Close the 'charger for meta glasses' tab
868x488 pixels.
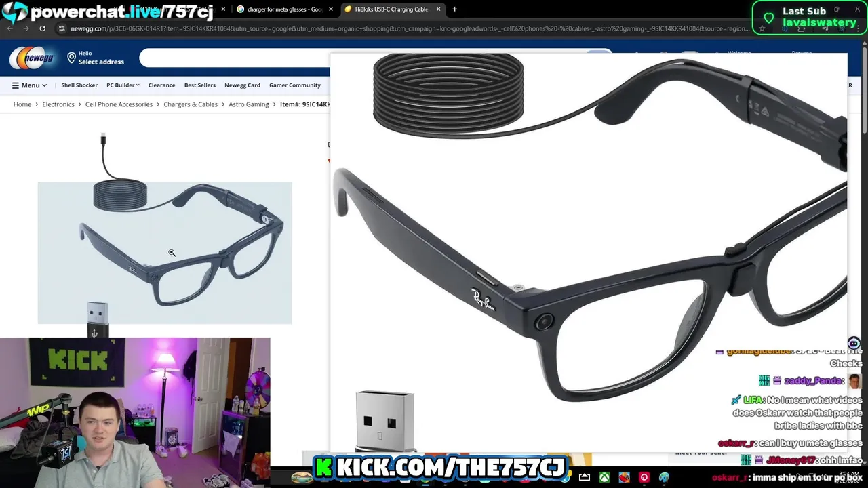click(331, 9)
